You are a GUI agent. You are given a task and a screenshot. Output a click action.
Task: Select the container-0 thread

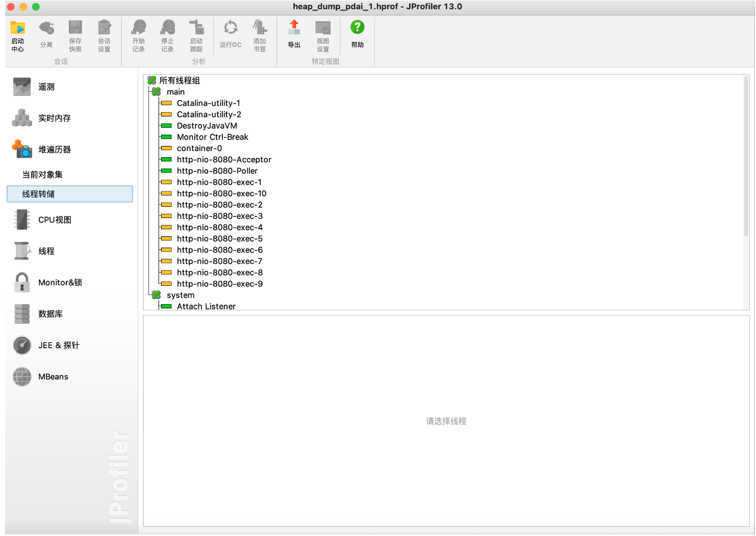tap(199, 148)
